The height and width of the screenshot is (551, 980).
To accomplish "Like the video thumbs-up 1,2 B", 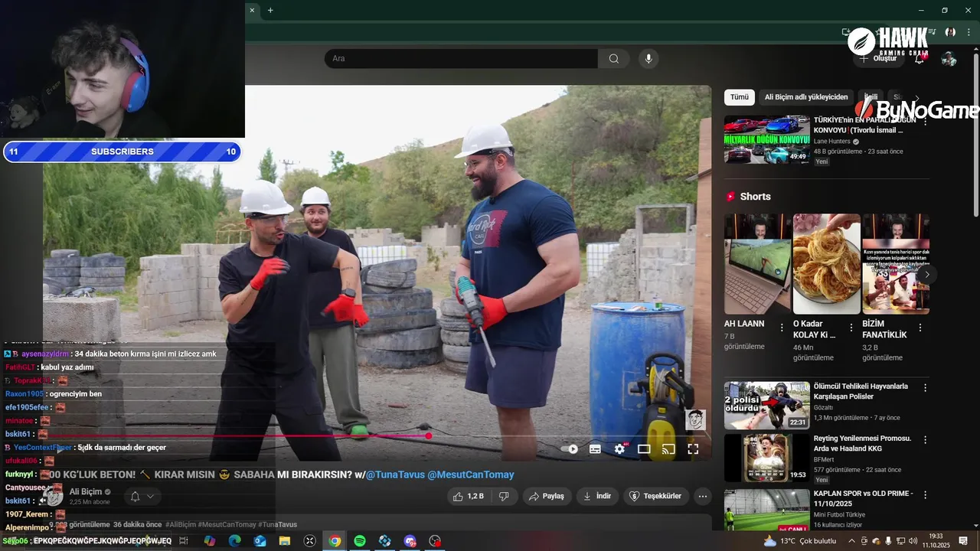I will pyautogui.click(x=468, y=496).
